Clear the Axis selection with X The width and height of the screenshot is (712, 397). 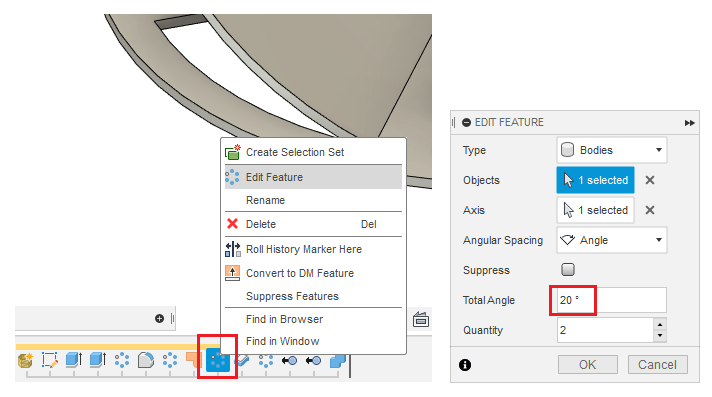click(x=650, y=210)
